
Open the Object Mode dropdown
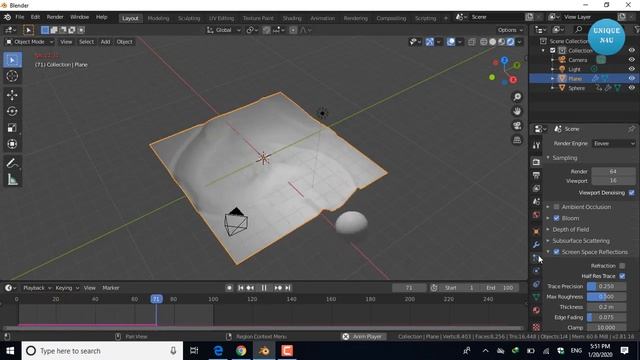coord(29,42)
